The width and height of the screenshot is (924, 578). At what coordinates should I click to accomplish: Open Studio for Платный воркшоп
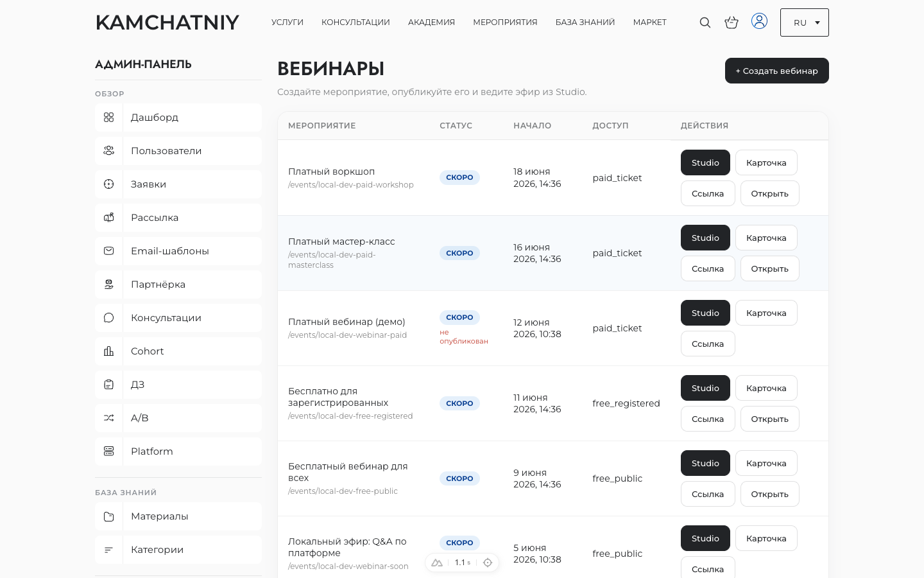tap(705, 162)
